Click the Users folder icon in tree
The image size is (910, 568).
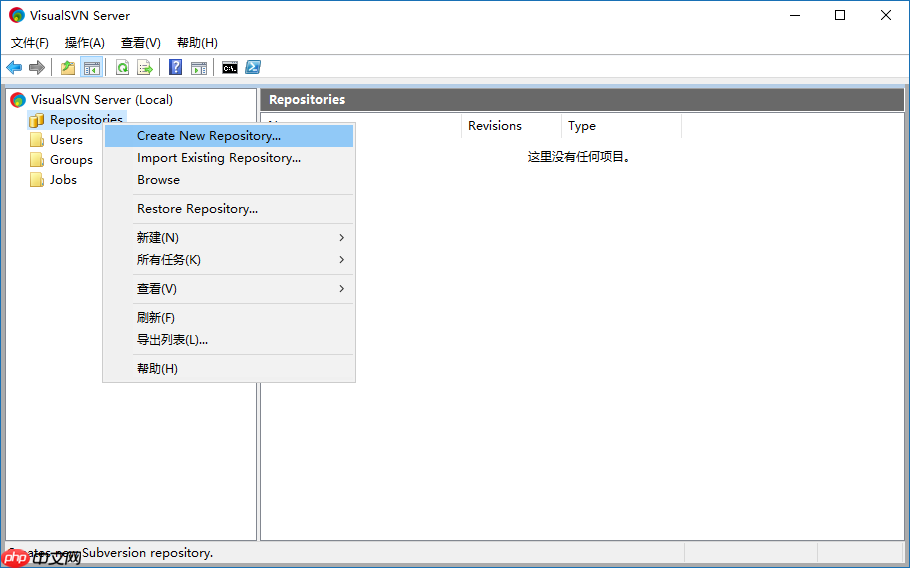pos(37,140)
